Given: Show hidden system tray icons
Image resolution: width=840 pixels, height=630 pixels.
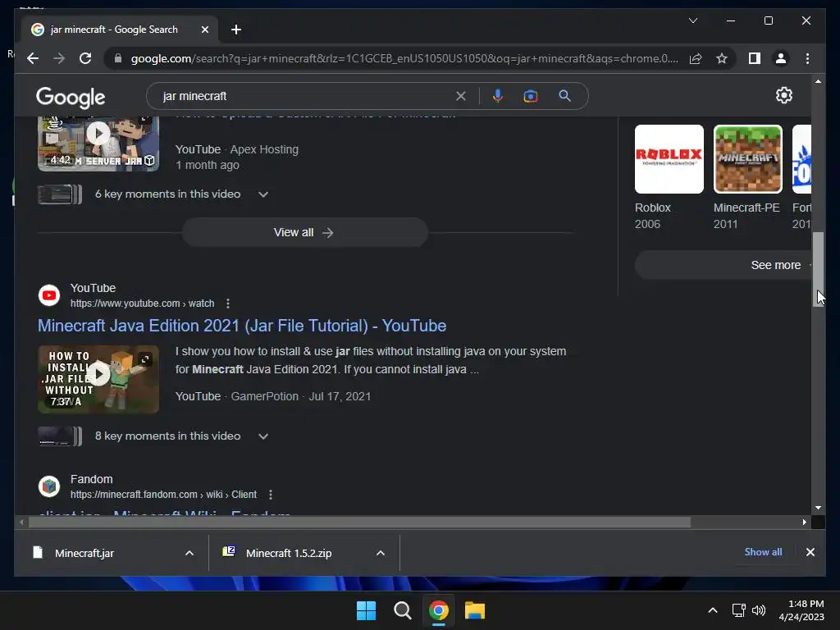Looking at the screenshot, I should [x=713, y=610].
